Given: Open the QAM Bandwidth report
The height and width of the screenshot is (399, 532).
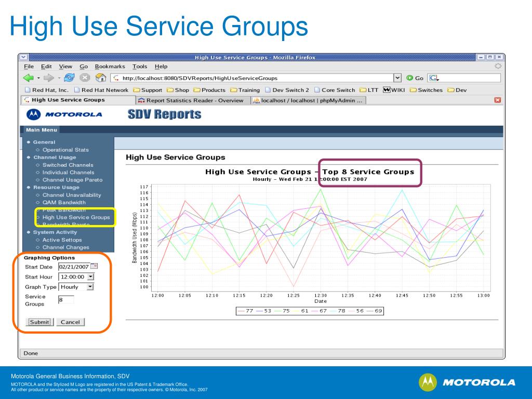Looking at the screenshot, I should [64, 203].
